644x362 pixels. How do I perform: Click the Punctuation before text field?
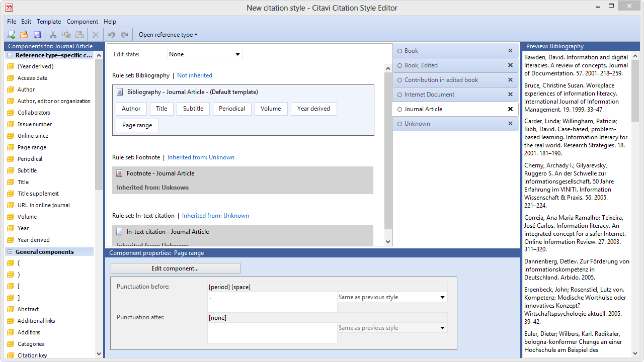pyautogui.click(x=272, y=302)
